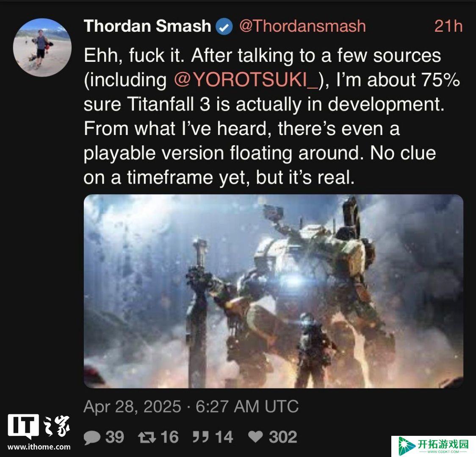
Task: Click the 21h timestamp
Action: coord(448,26)
